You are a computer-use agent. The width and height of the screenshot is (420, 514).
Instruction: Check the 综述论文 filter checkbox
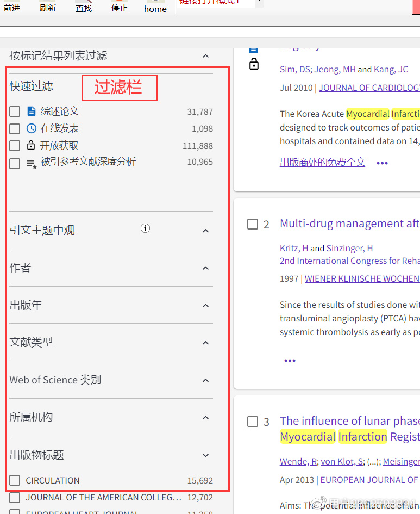pyautogui.click(x=15, y=112)
